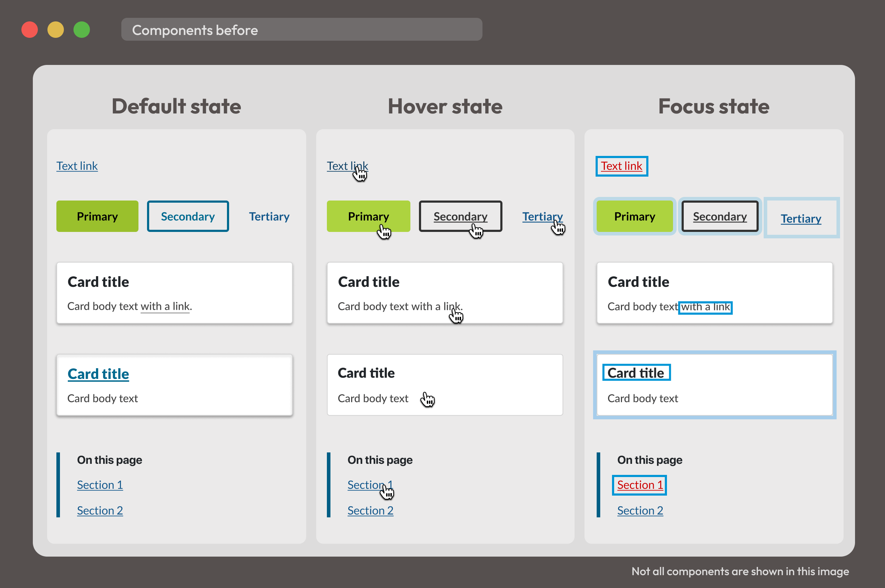Click Section 2 in Focus state navigation
Screen dimensions: 885x588
[x=639, y=510]
